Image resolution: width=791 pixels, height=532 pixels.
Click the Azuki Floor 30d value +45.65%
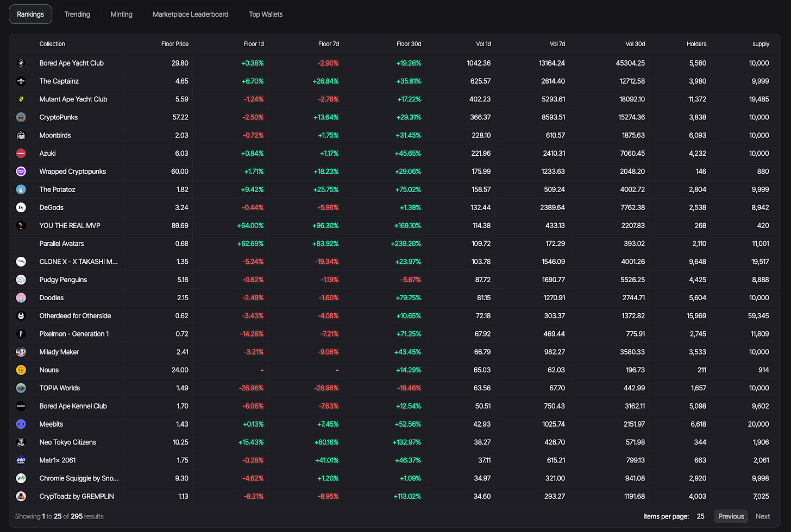[408, 153]
